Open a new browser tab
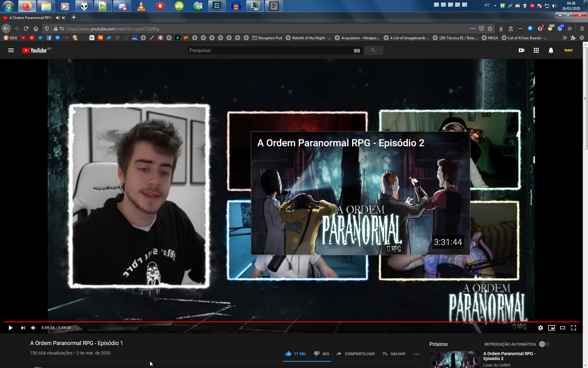The image size is (588, 368). pyautogui.click(x=74, y=17)
